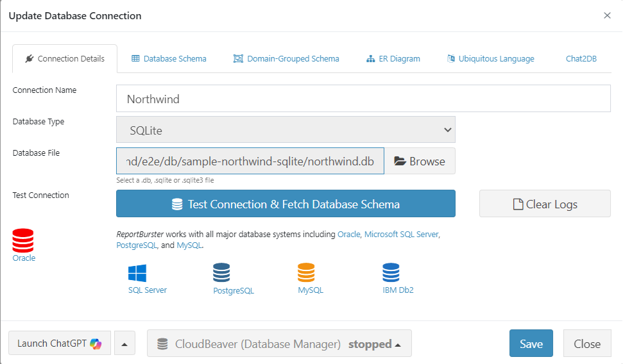The height and width of the screenshot is (364, 623).
Task: Click the Connection Name Northwind field
Action: click(x=363, y=99)
